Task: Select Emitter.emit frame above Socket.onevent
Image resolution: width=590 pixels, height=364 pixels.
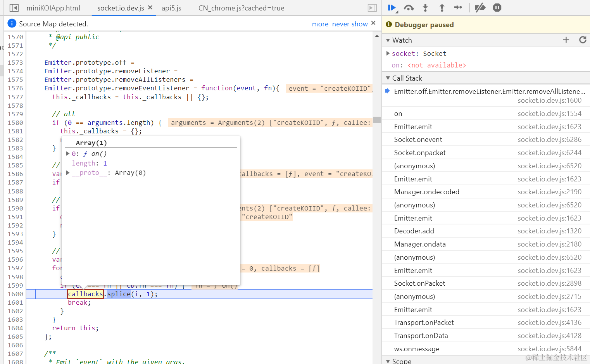Action: [x=486, y=127]
